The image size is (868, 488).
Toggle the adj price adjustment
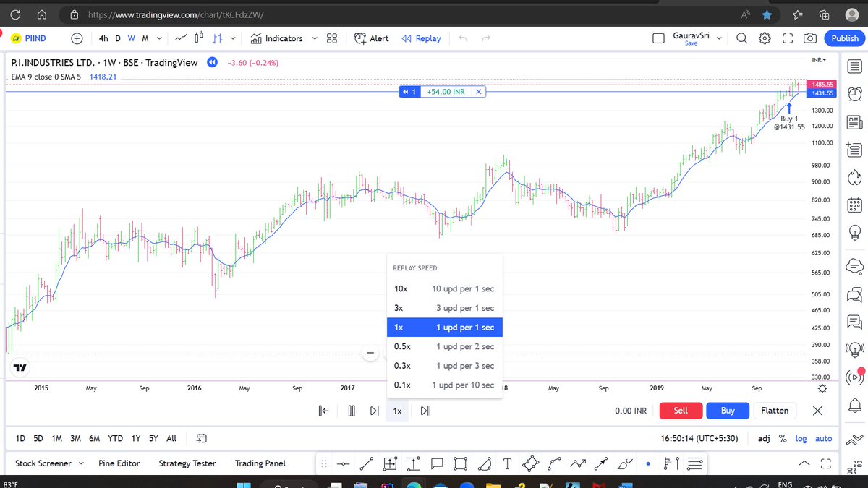pos(764,438)
